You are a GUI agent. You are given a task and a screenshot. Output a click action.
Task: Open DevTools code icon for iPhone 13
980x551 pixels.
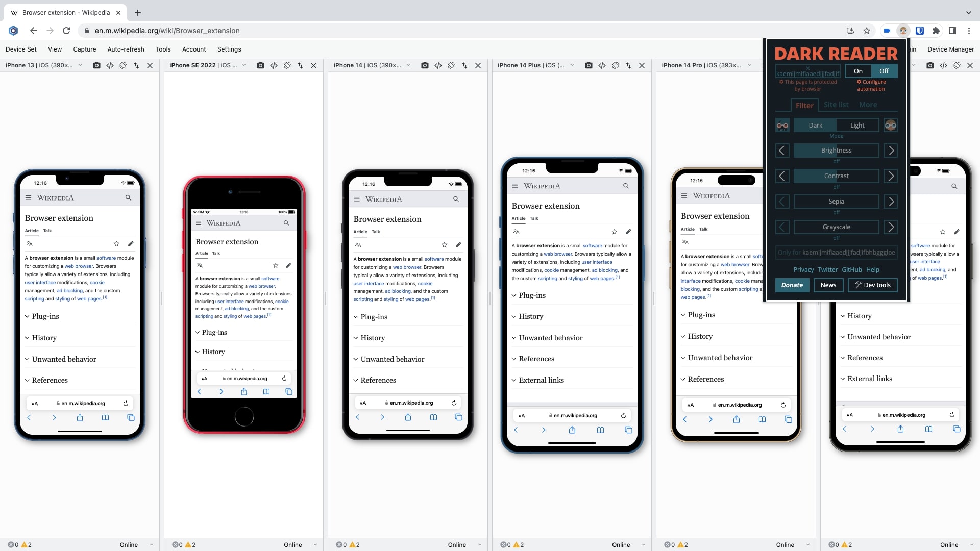pyautogui.click(x=110, y=65)
